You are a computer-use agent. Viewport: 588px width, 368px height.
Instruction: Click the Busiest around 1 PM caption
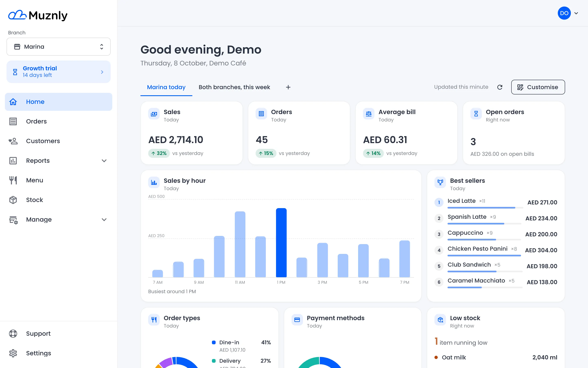(172, 291)
